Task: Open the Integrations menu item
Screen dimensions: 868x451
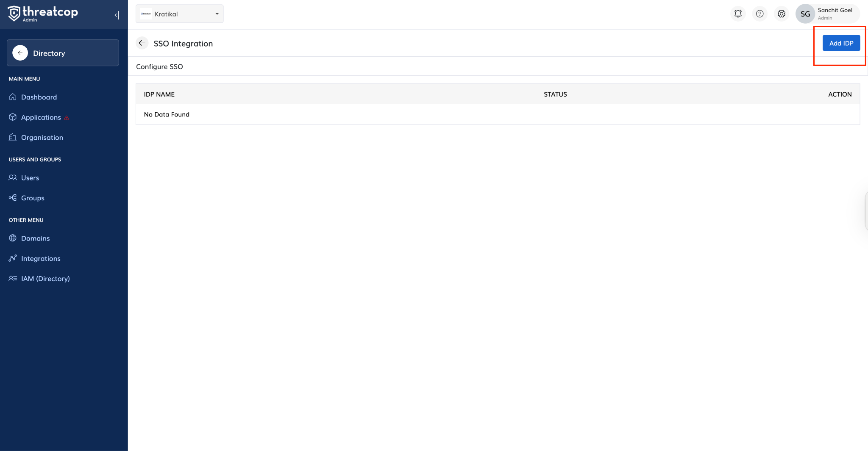Action: coord(41,259)
